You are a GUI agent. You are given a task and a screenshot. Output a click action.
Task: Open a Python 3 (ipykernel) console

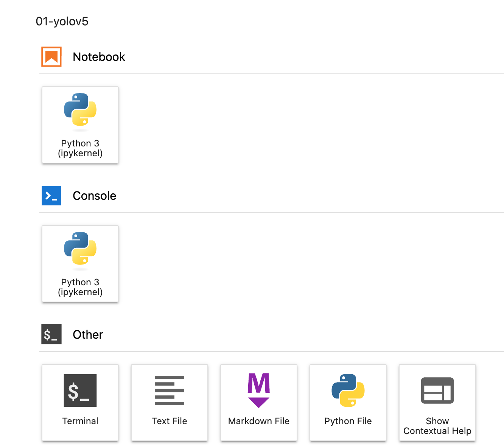click(x=80, y=264)
